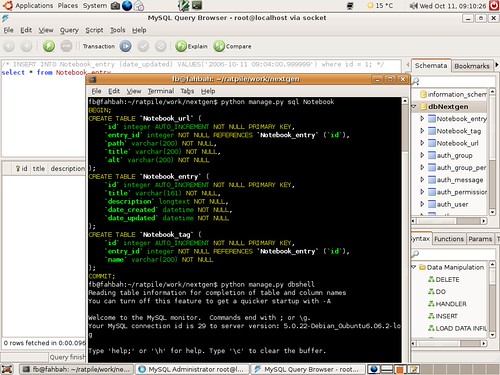Open the Applications menu in top panel

pyautogui.click(x=34, y=6)
